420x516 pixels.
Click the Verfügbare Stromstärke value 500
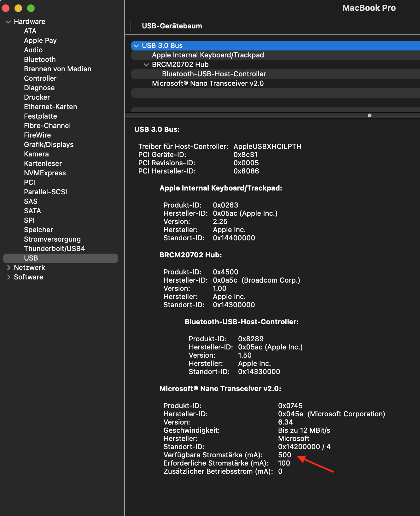(284, 455)
